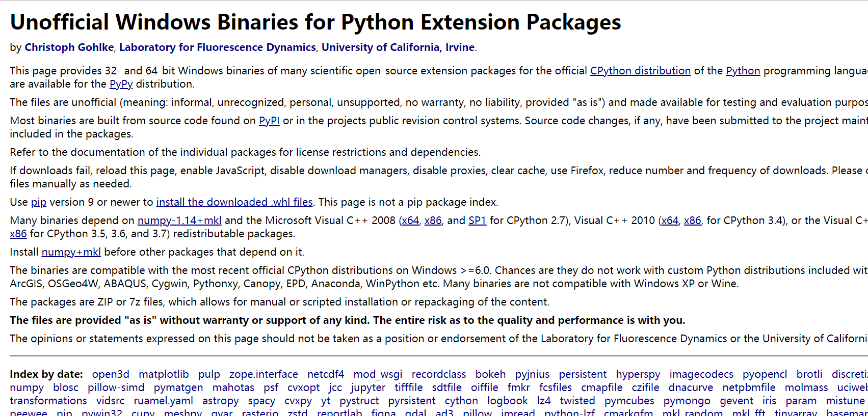Open x86 link for Visual C++ 2010

pos(693,220)
